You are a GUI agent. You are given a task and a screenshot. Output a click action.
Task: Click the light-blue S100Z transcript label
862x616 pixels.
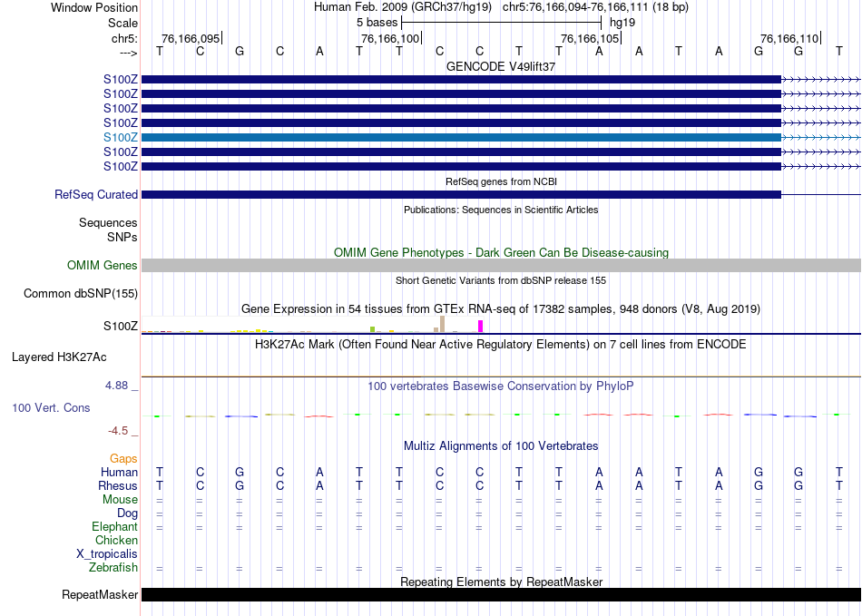tap(121, 137)
